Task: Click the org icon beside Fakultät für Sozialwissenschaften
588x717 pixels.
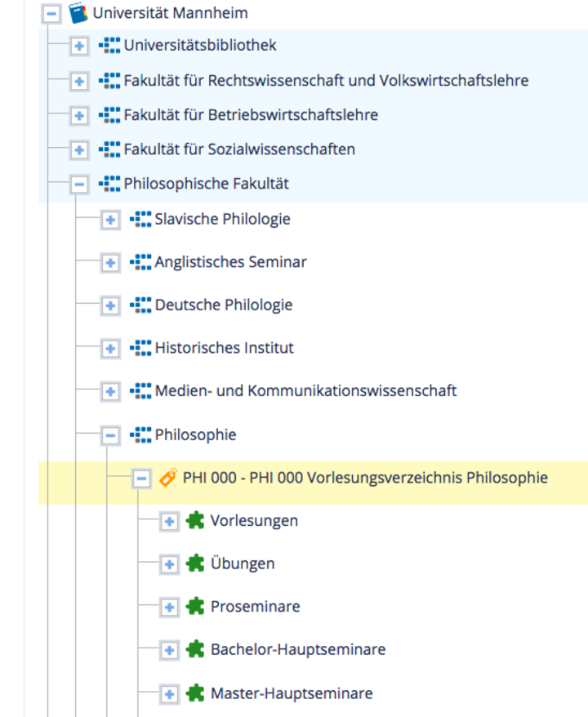Action: click(109, 149)
